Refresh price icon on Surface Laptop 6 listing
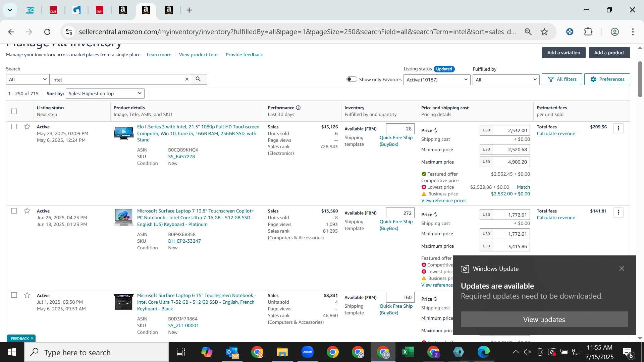 [435, 299]
